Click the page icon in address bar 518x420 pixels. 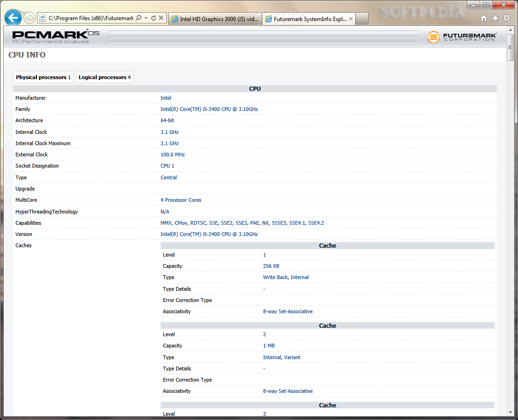point(43,18)
